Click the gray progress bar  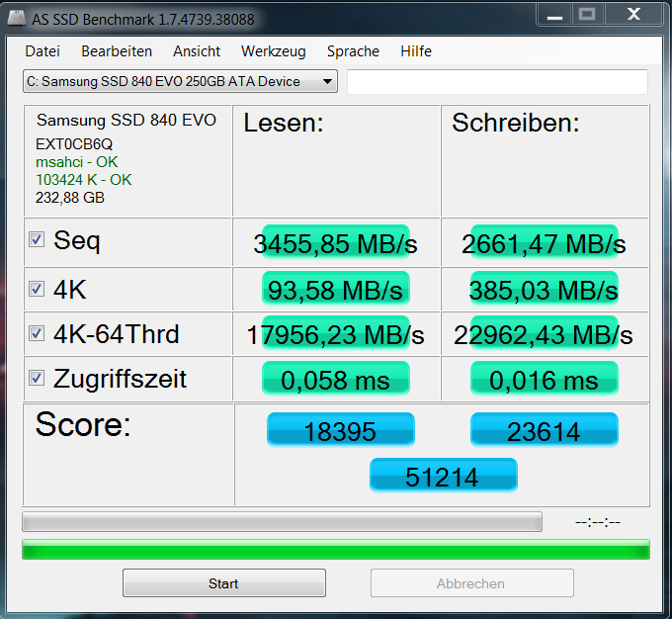pos(282,522)
